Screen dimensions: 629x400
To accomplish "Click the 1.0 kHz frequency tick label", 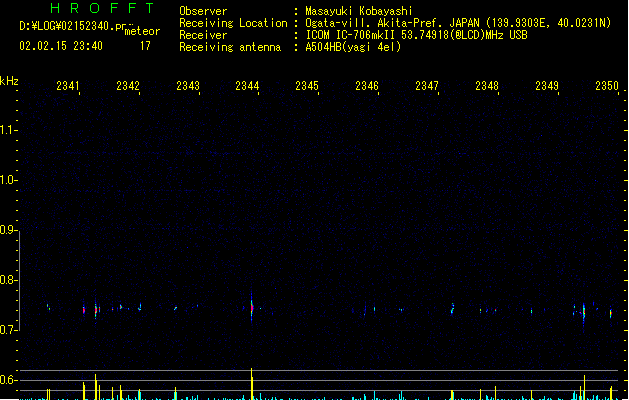I will 8,180.
